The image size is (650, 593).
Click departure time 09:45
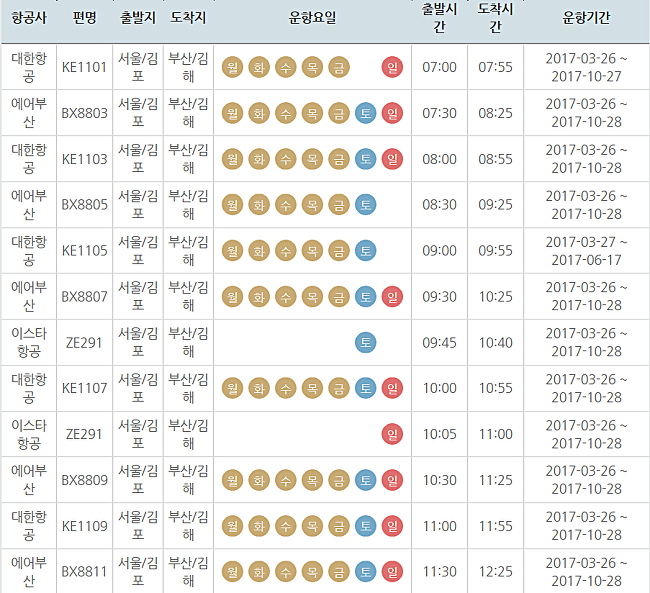[x=439, y=343]
